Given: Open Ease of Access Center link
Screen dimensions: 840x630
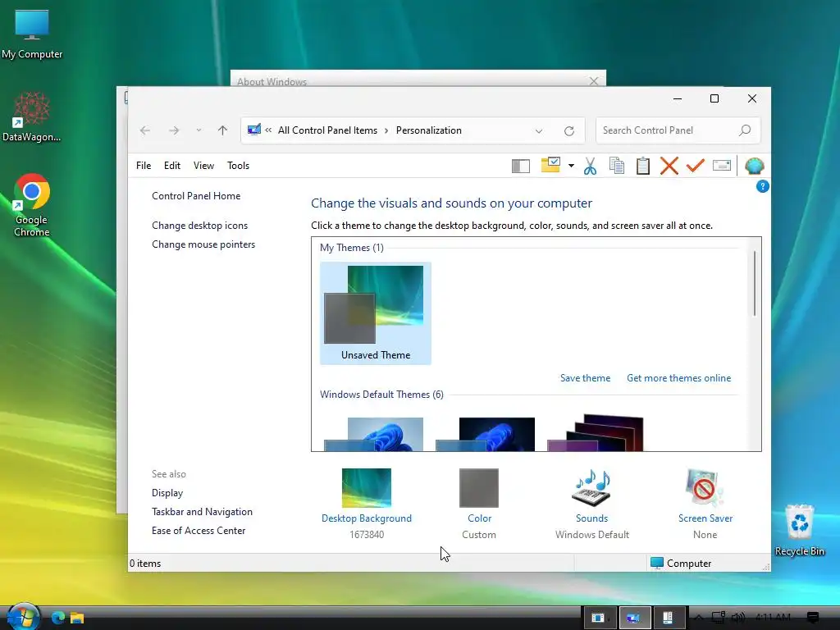Looking at the screenshot, I should 199,531.
